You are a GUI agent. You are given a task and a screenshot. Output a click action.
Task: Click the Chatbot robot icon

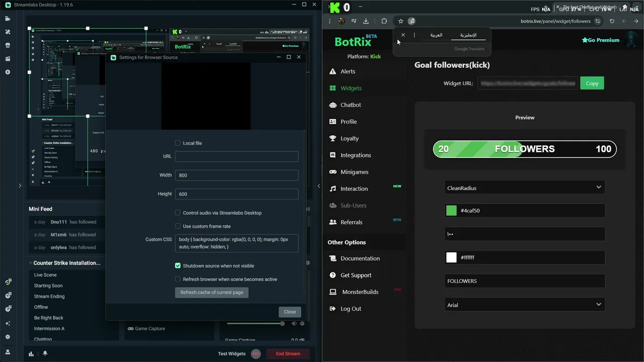pos(333,105)
